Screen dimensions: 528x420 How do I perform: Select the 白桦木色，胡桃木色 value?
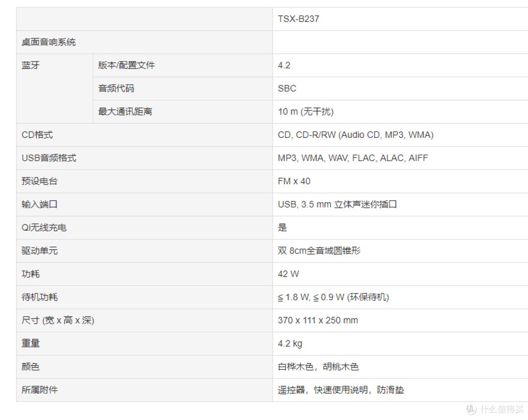318,367
